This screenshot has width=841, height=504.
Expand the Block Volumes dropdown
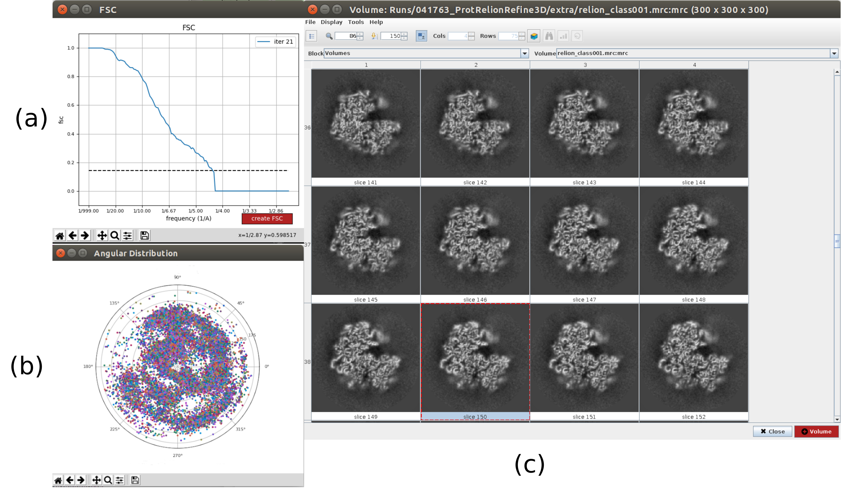tap(525, 53)
